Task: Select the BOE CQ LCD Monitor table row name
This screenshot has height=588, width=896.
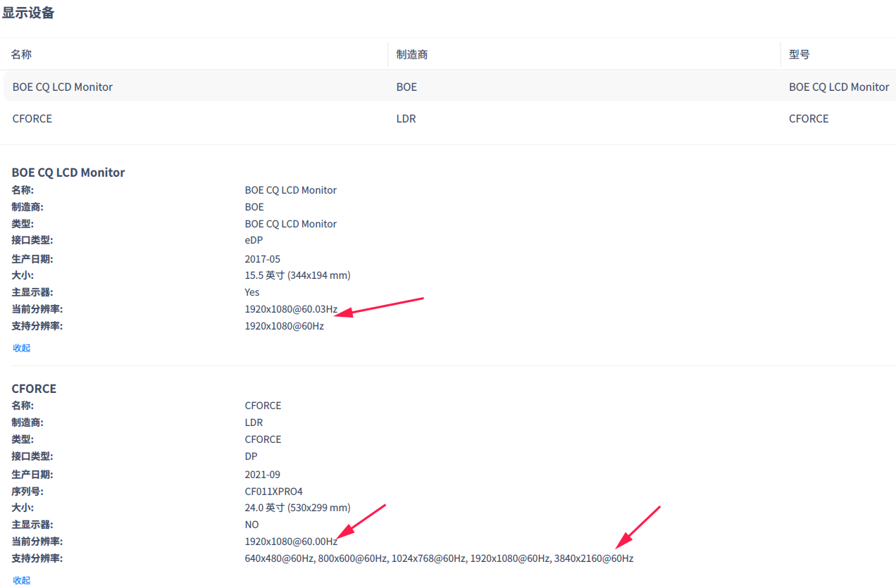Action: click(x=63, y=87)
